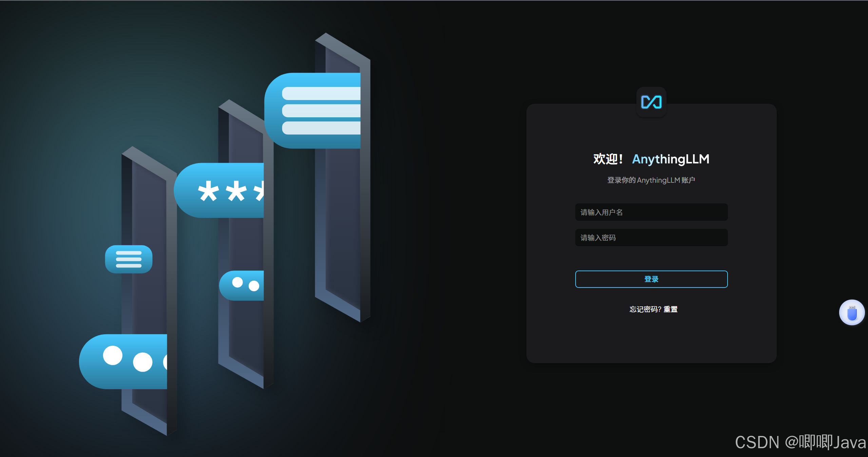Click the AnythingLLM logo icon above the card
This screenshot has height=457, width=868.
click(x=651, y=102)
